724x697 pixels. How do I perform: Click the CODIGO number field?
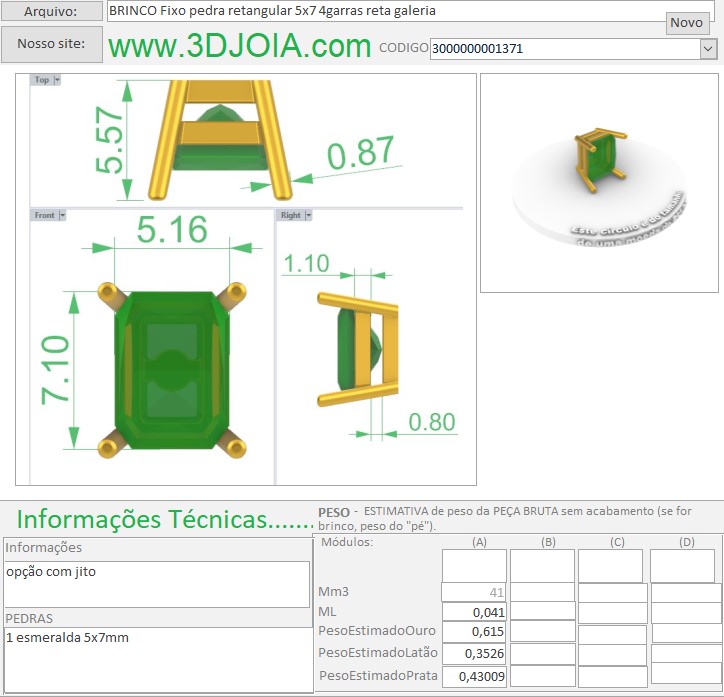pyautogui.click(x=564, y=48)
